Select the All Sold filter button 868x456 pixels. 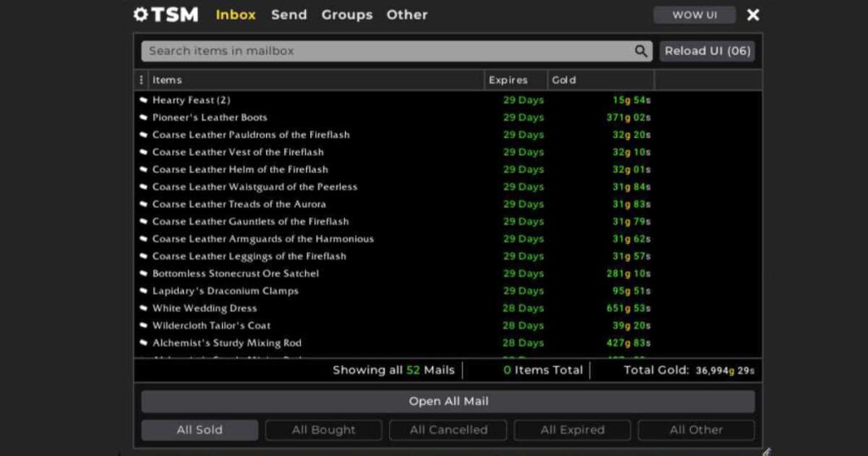point(199,430)
